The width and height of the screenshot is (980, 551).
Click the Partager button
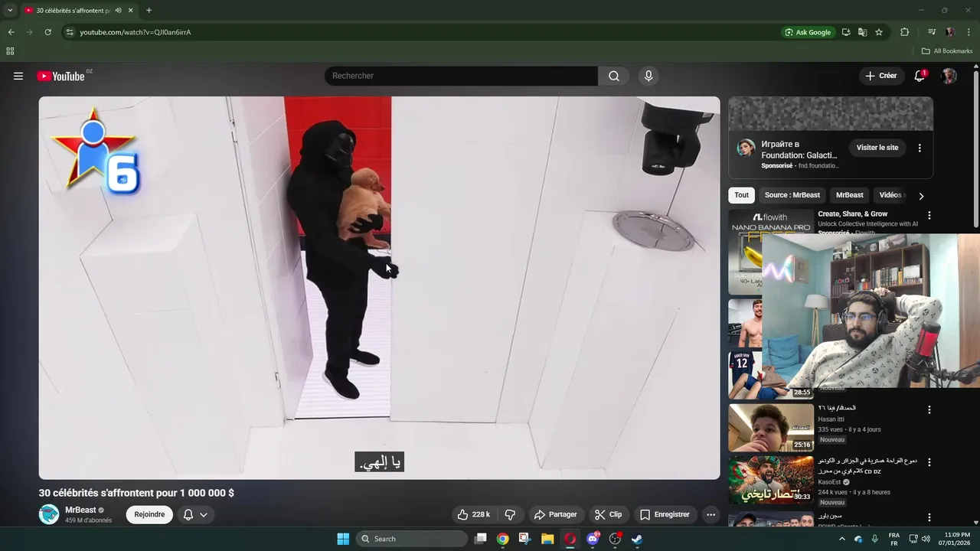(x=555, y=514)
